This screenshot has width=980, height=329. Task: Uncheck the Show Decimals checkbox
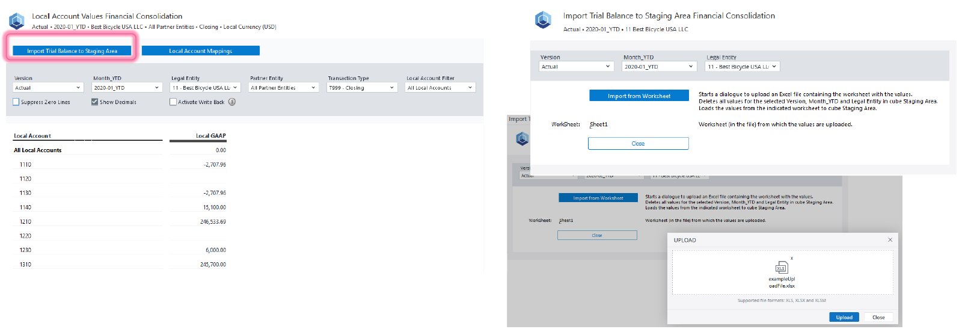(x=95, y=102)
